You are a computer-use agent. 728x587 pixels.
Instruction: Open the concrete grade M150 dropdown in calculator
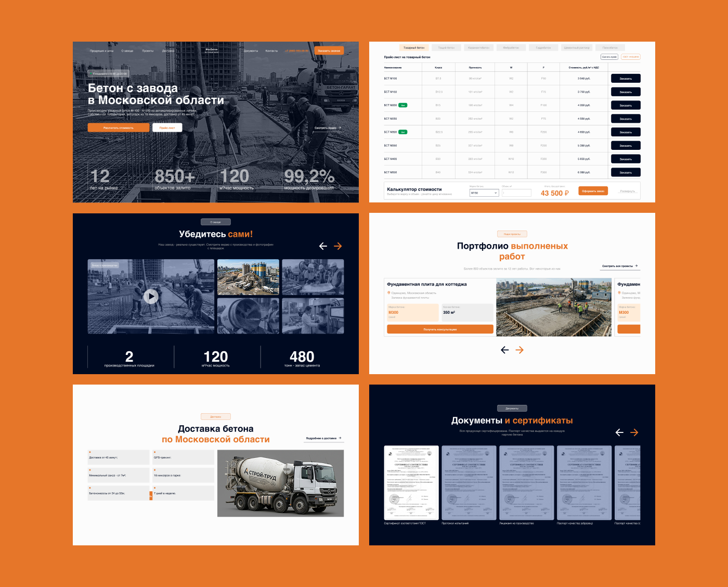tap(484, 193)
